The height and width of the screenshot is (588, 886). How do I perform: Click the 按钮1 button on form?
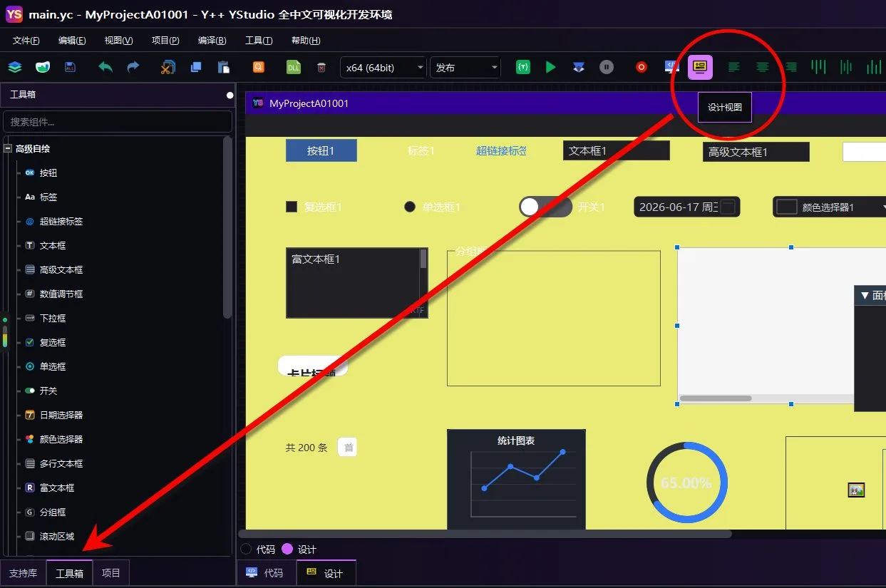pyautogui.click(x=321, y=150)
